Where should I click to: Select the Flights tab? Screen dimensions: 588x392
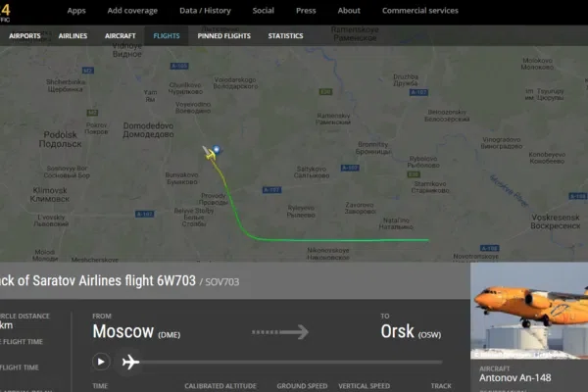point(167,36)
